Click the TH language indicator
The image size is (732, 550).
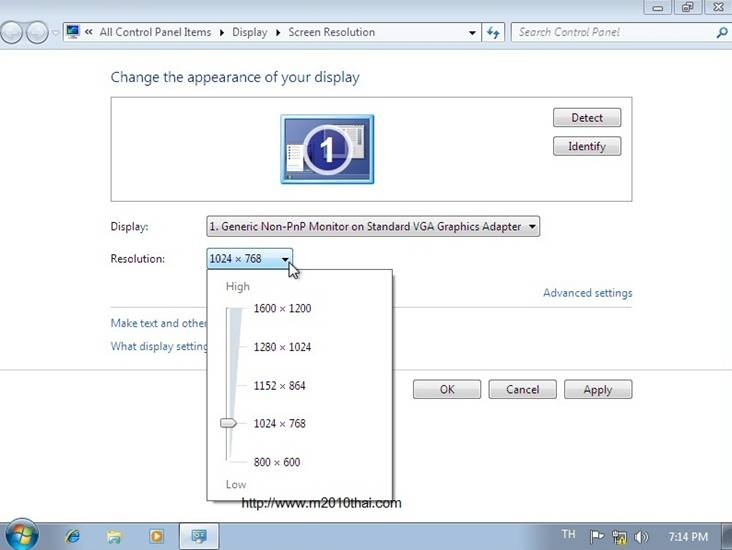(568, 534)
